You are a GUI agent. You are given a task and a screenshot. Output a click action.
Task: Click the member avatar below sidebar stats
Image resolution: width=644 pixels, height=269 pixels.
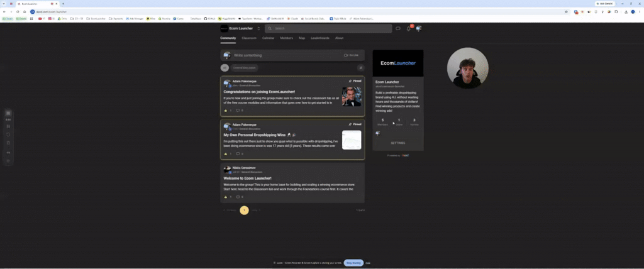[x=378, y=133]
